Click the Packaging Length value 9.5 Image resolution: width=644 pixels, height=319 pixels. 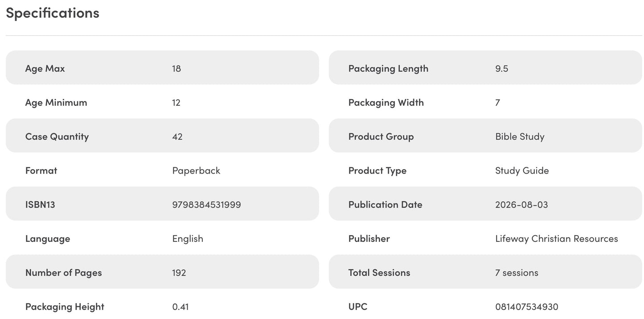(x=501, y=69)
